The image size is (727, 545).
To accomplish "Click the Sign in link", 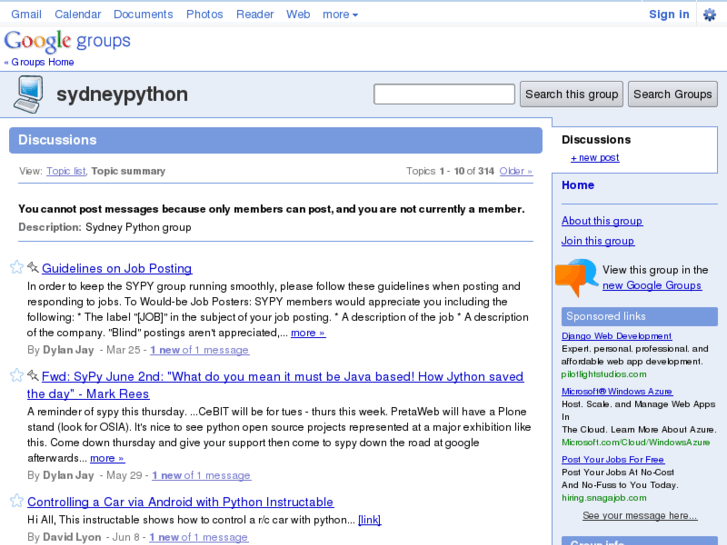I will click(x=669, y=14).
